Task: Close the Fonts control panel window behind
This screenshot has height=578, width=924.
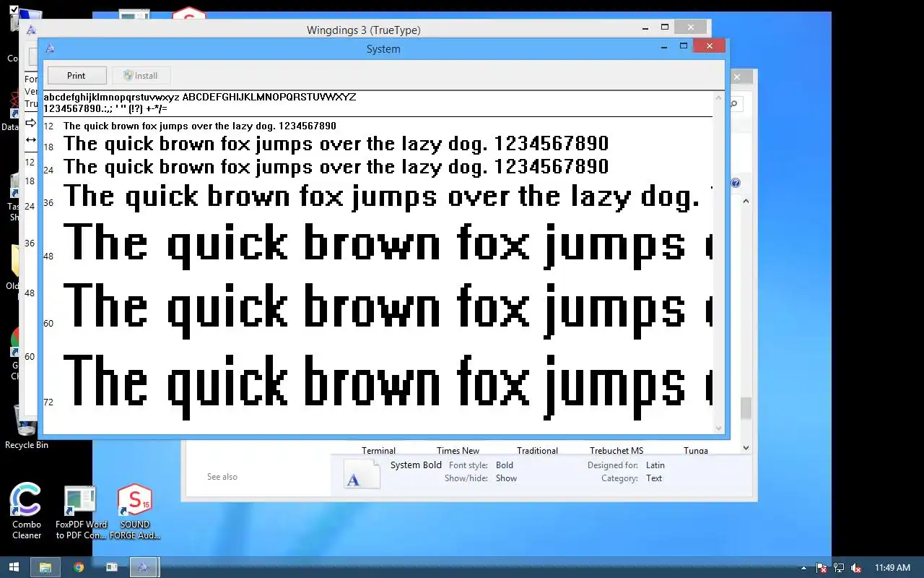Action: click(737, 77)
